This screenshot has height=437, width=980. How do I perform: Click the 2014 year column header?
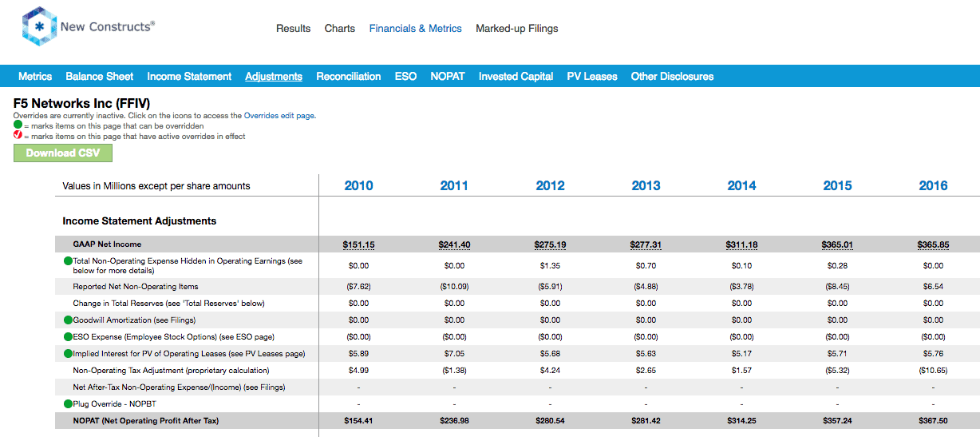coord(742,185)
